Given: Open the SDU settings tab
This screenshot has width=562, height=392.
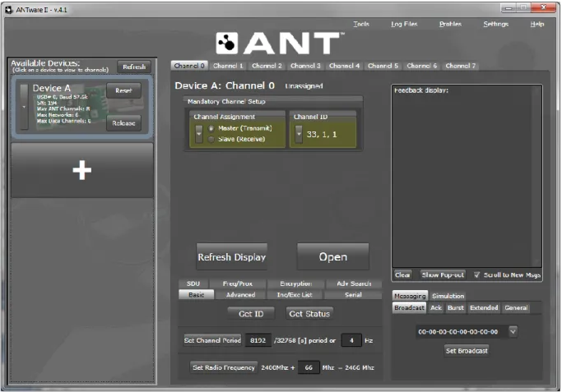Looking at the screenshot, I should (x=193, y=284).
